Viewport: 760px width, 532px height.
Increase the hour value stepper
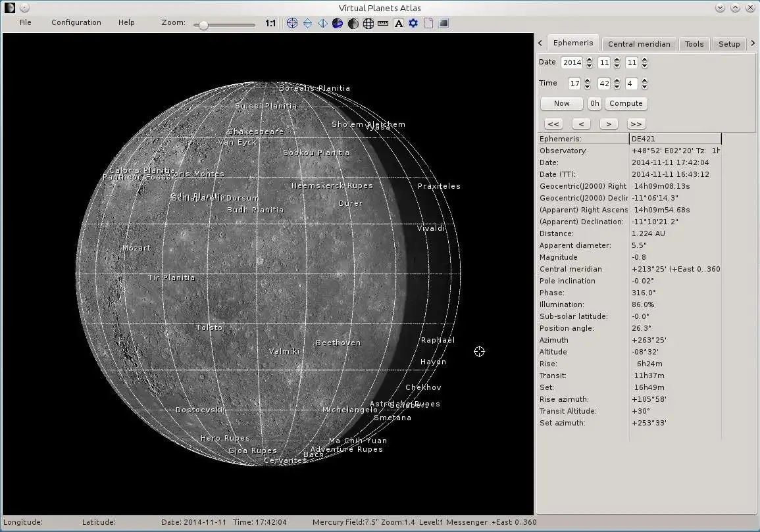click(588, 81)
